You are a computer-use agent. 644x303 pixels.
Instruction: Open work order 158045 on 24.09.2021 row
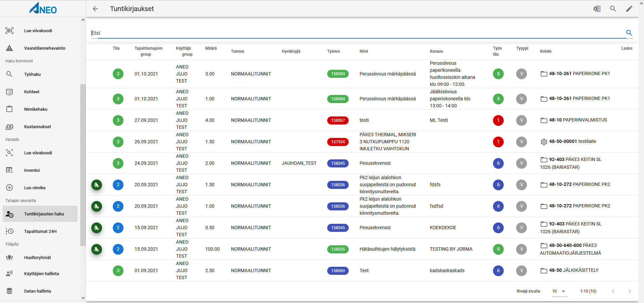pyautogui.click(x=338, y=163)
